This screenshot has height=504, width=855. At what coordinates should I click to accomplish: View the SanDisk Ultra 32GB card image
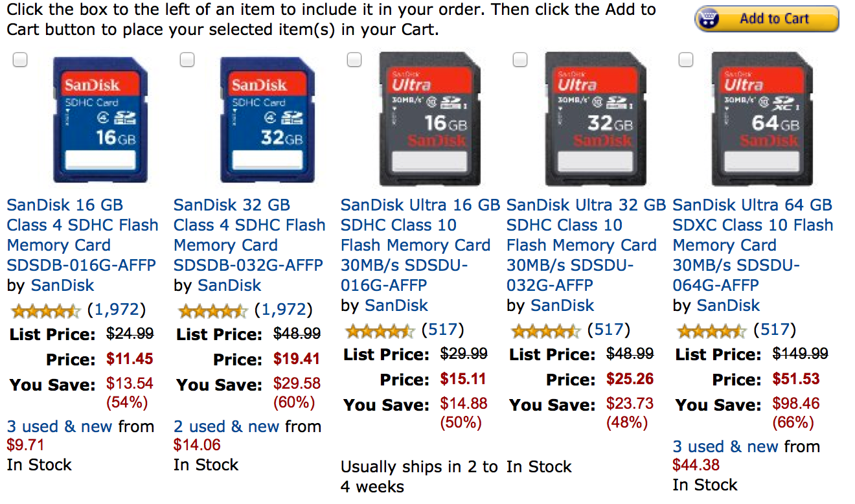(x=596, y=119)
